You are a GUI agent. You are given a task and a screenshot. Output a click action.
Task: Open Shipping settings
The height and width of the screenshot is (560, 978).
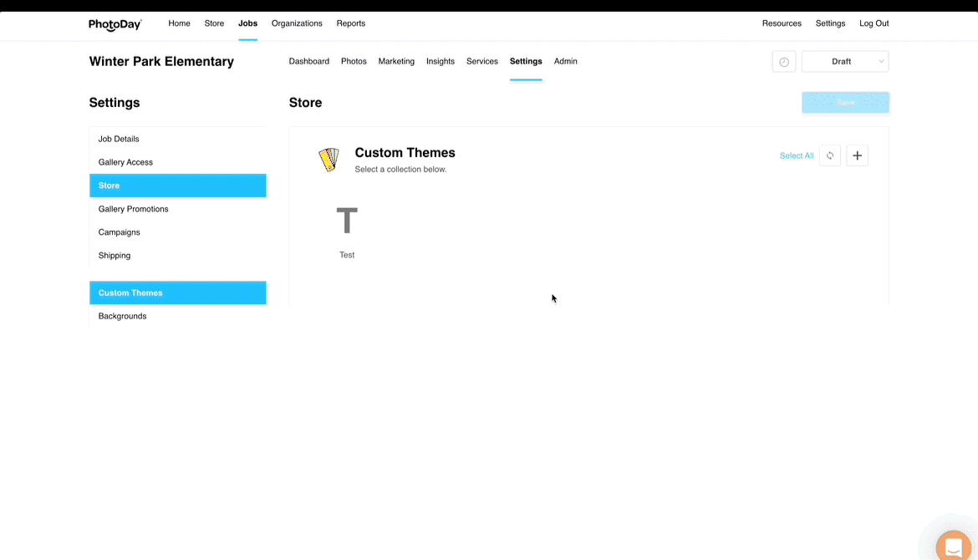point(178,256)
